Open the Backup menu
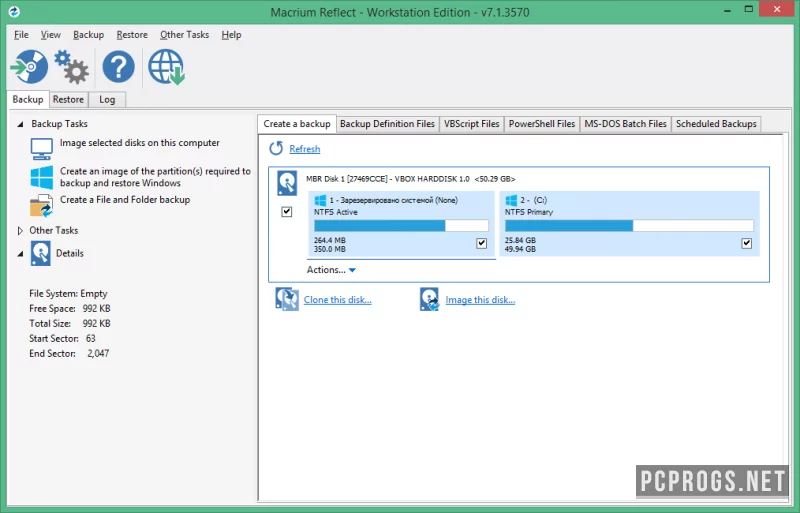 (88, 35)
